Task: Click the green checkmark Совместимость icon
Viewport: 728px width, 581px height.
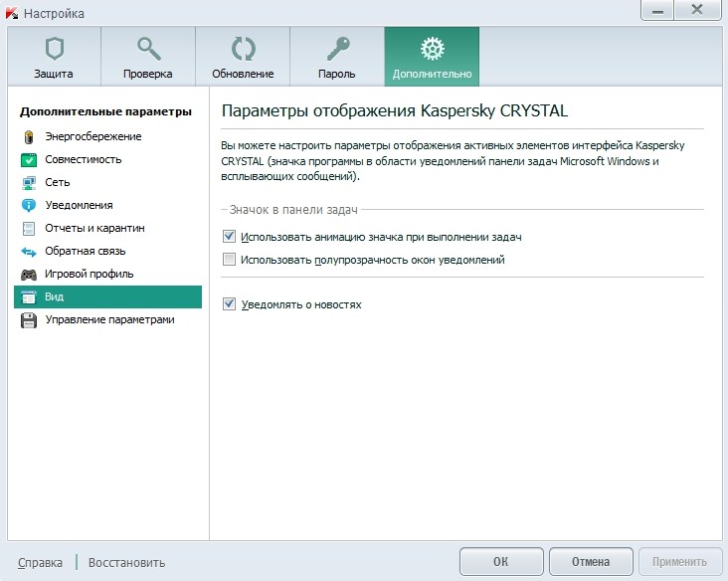Action: (28, 160)
